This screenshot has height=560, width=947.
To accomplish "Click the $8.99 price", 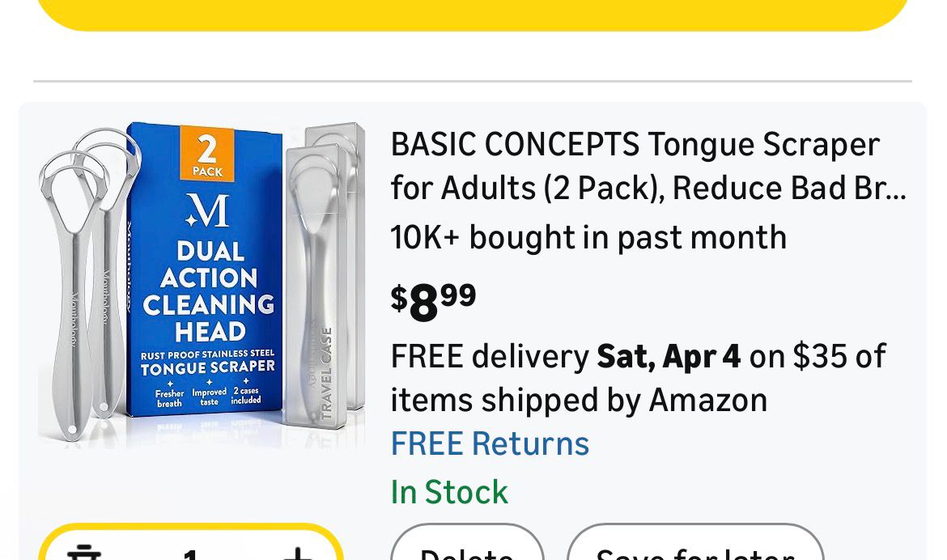I will 434,301.
